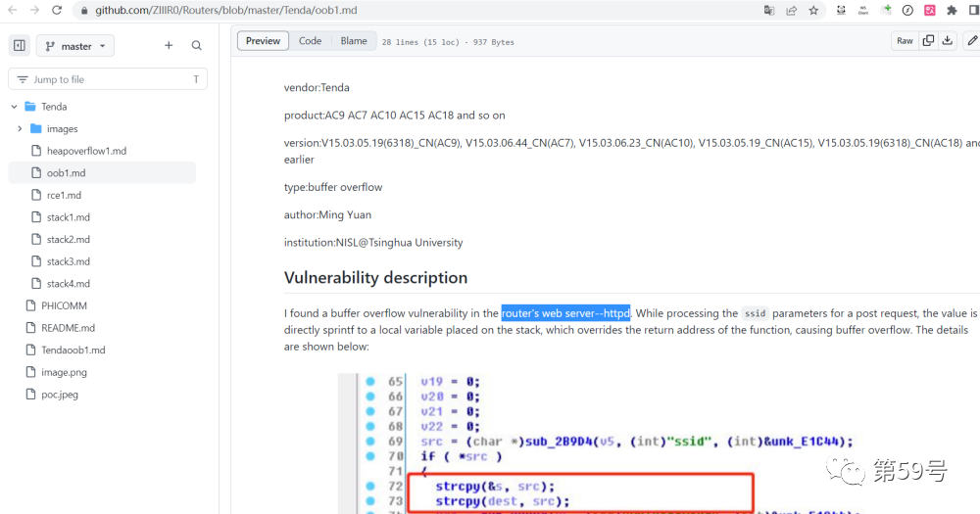Viewport: 980px width, 514px height.
Task: Open stack4.md in file tree
Action: pyautogui.click(x=69, y=284)
